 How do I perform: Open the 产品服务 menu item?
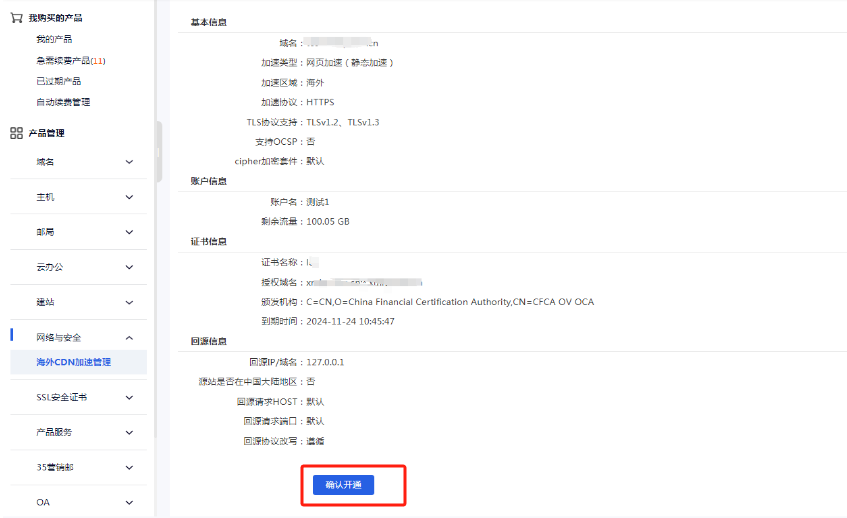[54, 432]
